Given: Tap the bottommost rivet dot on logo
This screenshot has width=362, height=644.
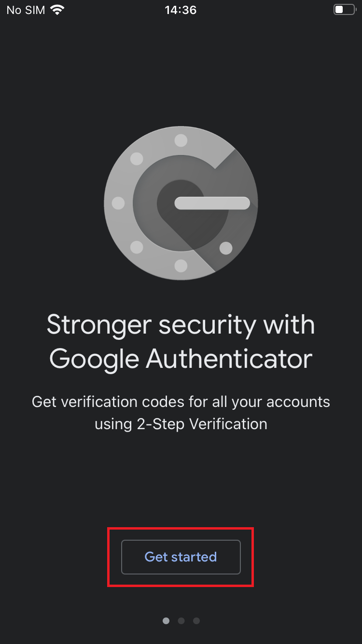Looking at the screenshot, I should (181, 266).
